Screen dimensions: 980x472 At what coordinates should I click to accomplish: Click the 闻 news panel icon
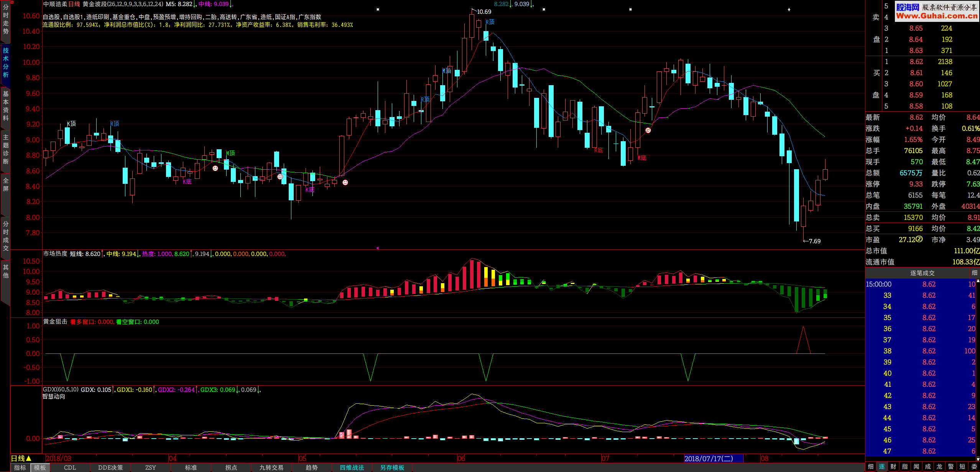click(x=916, y=467)
